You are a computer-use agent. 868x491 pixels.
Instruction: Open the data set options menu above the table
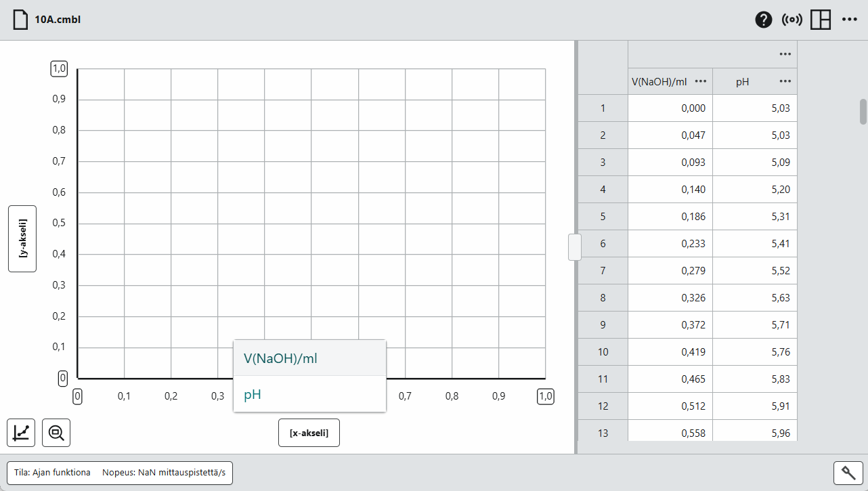785,54
